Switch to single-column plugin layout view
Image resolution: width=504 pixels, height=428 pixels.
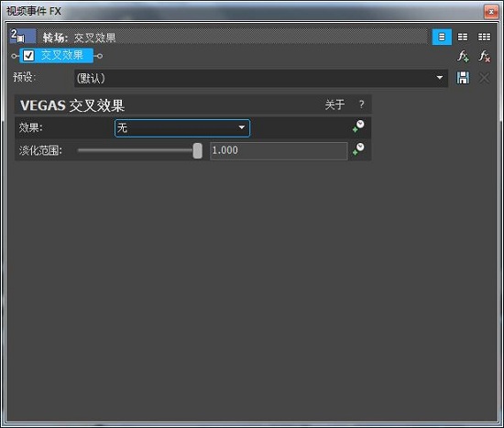(442, 37)
